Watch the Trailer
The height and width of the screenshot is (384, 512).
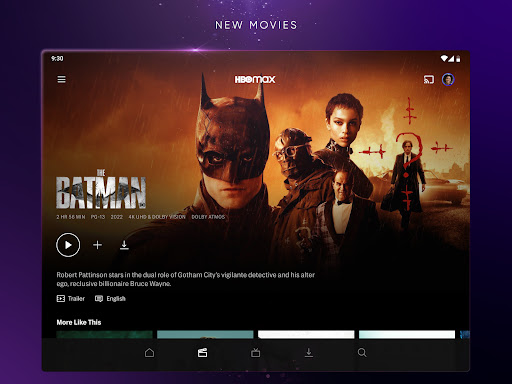[x=71, y=298]
